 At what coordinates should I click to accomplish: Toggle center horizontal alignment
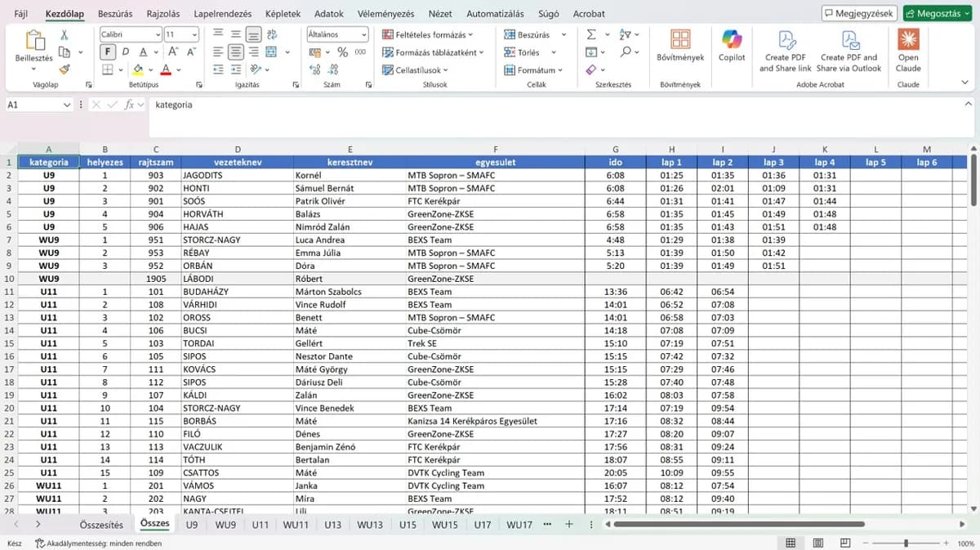236,52
